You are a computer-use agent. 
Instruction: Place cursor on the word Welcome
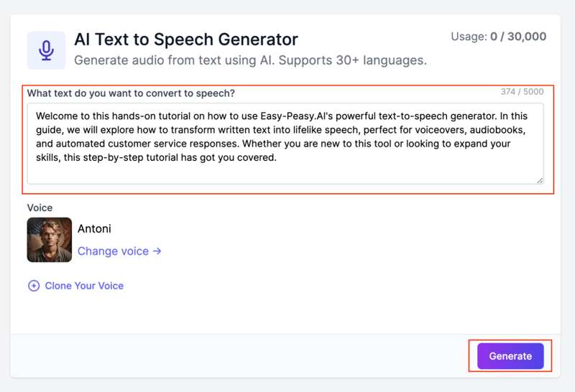pyautogui.click(x=57, y=115)
